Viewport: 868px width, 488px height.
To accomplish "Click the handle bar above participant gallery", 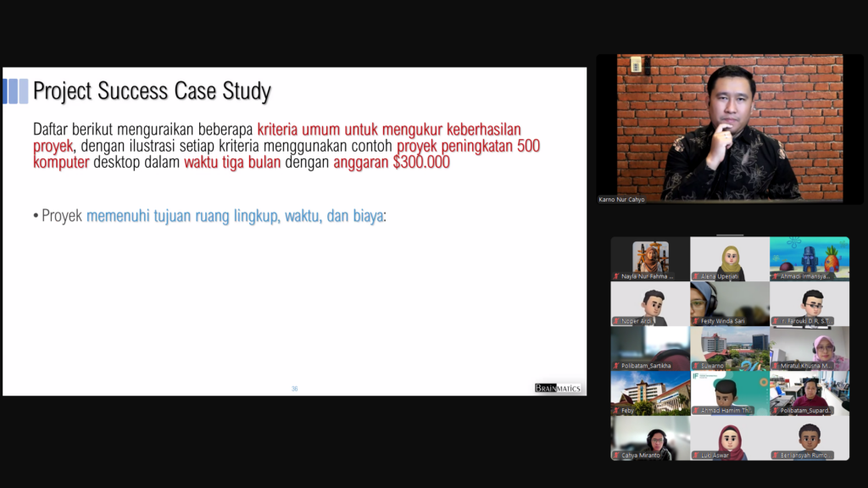I will point(730,235).
